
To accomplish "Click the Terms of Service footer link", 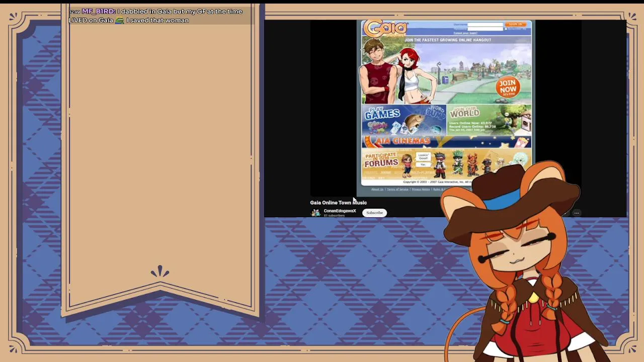I will [x=397, y=190].
